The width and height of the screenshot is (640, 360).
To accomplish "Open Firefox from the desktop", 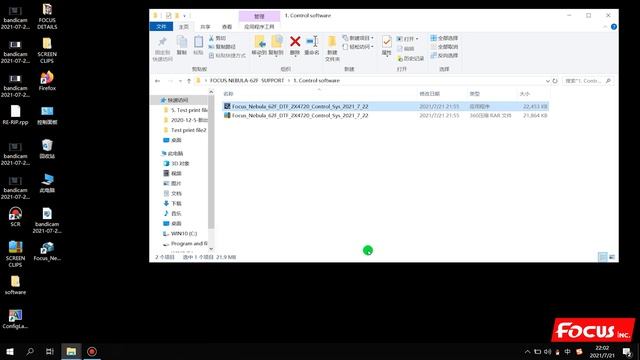I will [x=47, y=81].
